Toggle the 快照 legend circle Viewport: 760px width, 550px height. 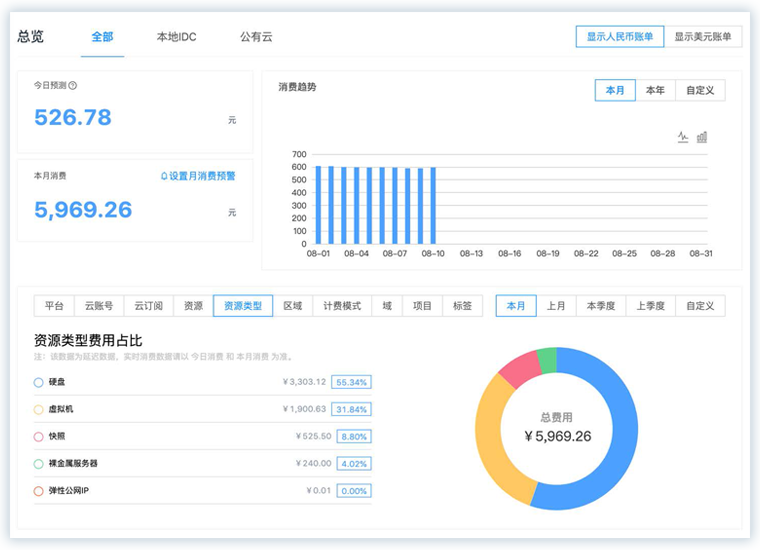(38, 437)
